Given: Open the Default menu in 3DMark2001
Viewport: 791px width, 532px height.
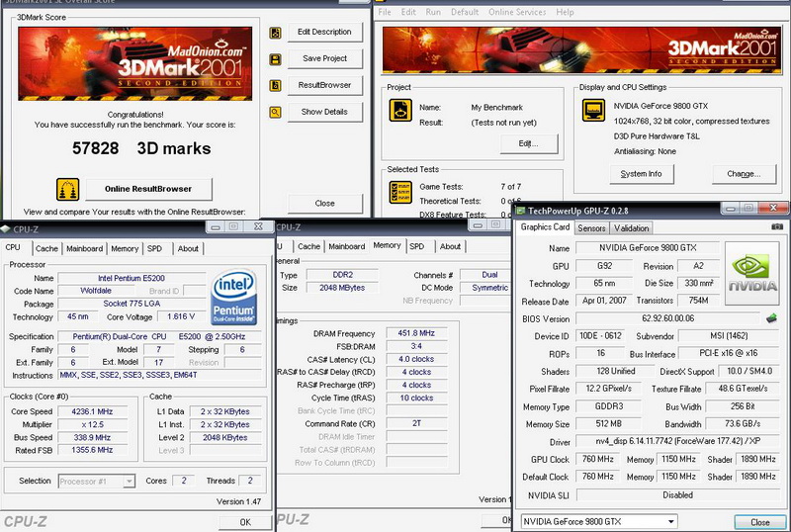Looking at the screenshot, I should click(x=465, y=12).
